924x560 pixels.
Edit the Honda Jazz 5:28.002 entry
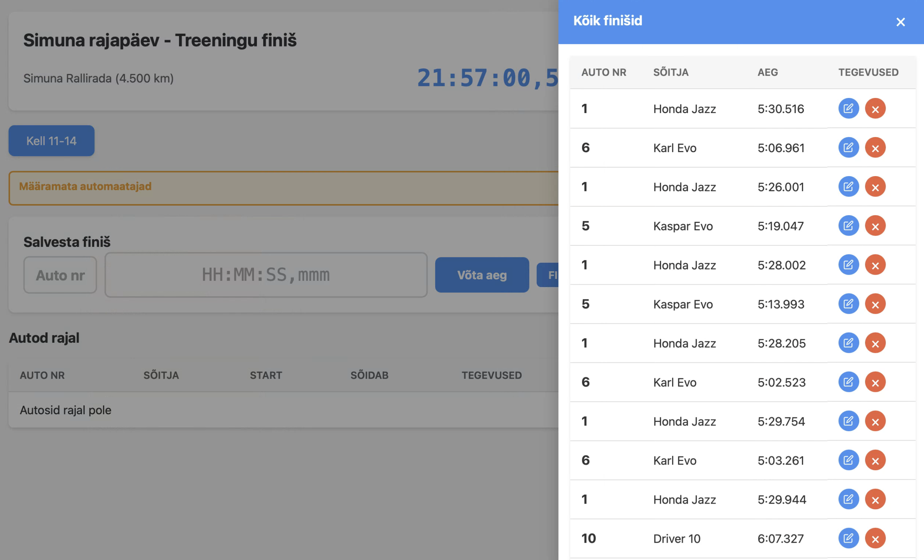(848, 265)
